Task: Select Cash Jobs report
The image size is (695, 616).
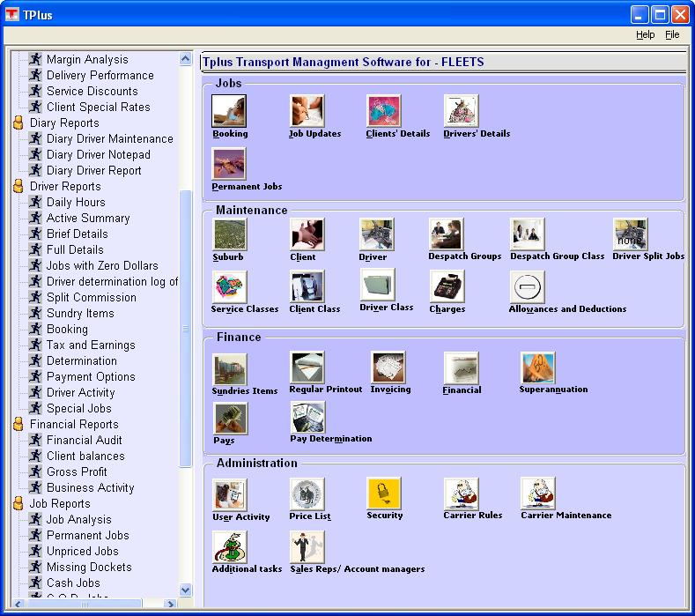Action: pos(73,583)
